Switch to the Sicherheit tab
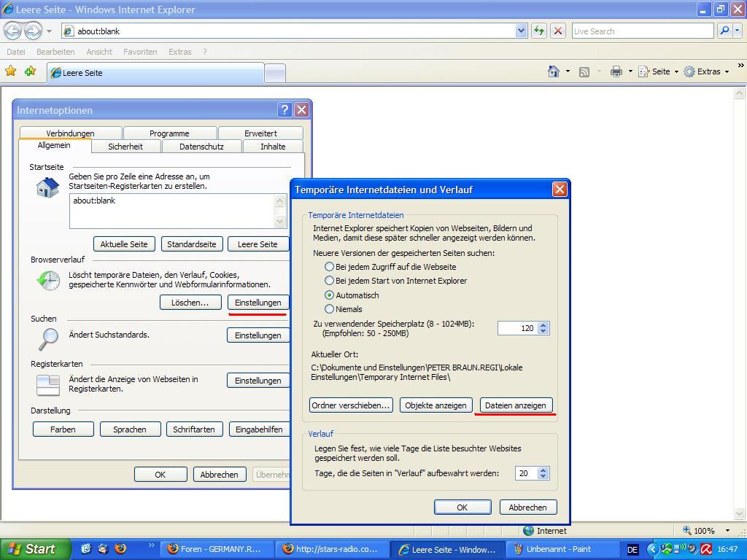Image resolution: width=747 pixels, height=560 pixels. coord(125,146)
